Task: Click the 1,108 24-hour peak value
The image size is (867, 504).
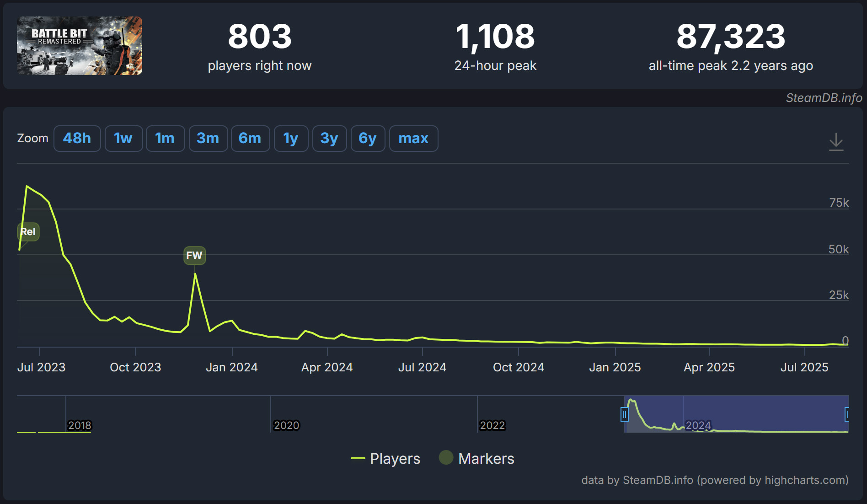Action: (x=495, y=37)
